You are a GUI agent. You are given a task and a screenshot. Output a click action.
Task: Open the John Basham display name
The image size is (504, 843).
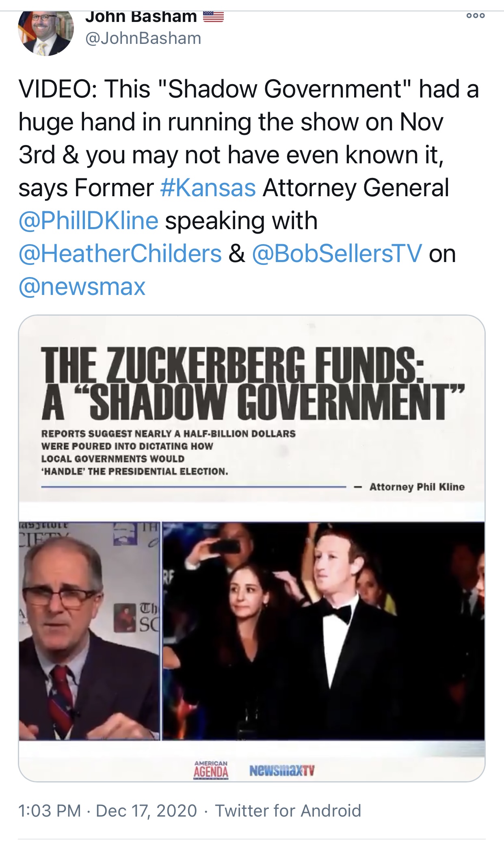pyautogui.click(x=141, y=17)
